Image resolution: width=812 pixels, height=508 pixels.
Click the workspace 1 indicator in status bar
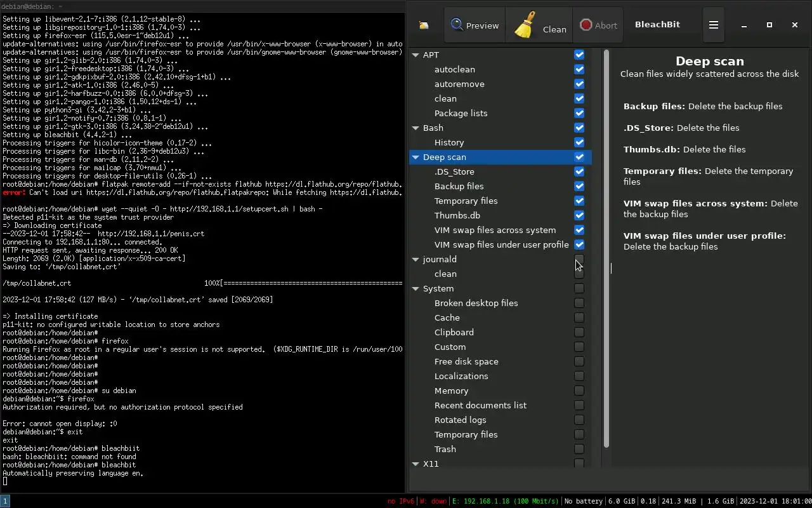pyautogui.click(x=5, y=501)
